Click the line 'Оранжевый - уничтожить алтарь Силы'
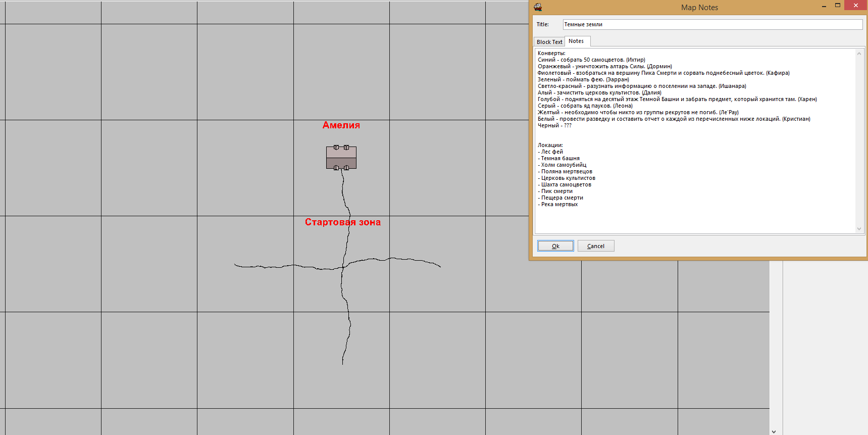The height and width of the screenshot is (435, 868). [x=605, y=66]
